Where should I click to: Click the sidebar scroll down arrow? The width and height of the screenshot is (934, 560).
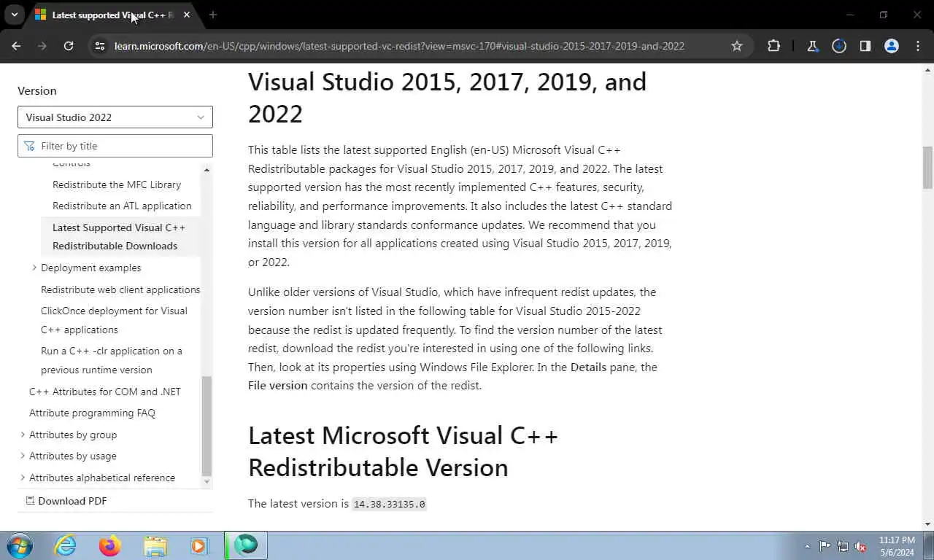click(207, 482)
